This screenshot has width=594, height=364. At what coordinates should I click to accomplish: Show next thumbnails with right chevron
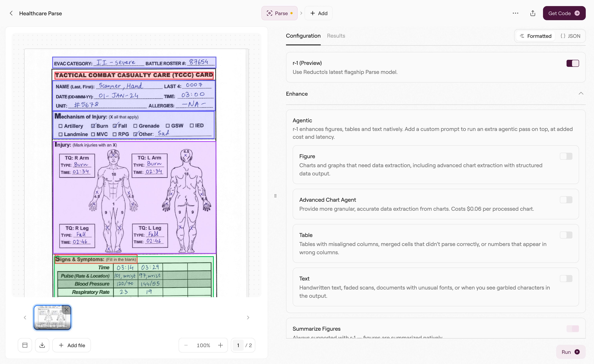(248, 318)
